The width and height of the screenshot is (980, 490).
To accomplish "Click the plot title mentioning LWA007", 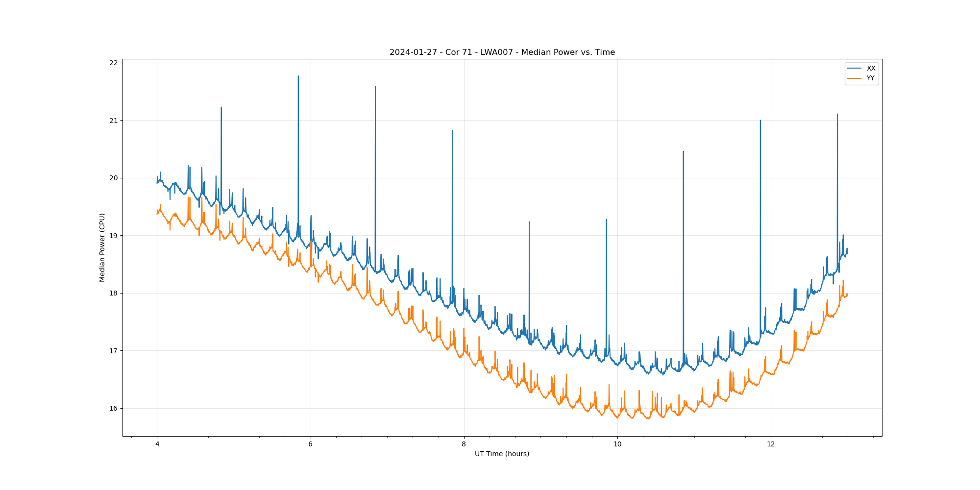I will (x=502, y=52).
